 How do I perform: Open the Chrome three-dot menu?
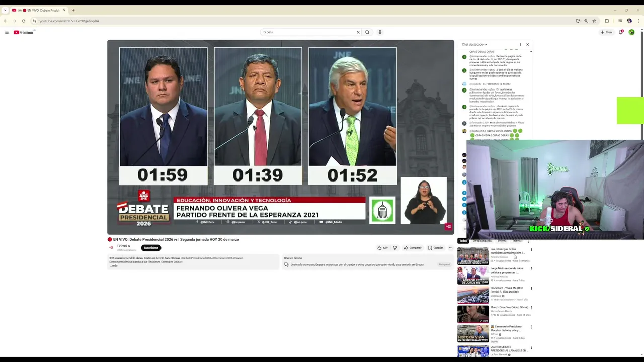point(638,21)
